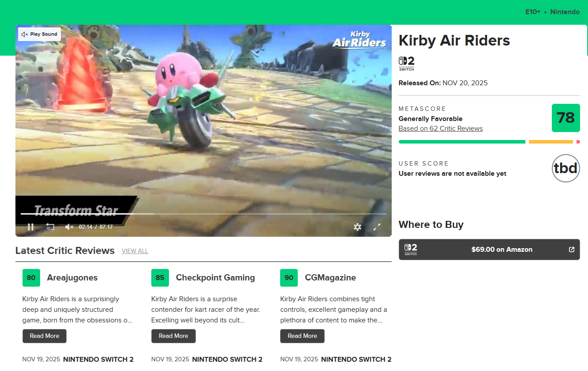
Task: Click external link icon on Amazon button
Action: click(x=572, y=250)
